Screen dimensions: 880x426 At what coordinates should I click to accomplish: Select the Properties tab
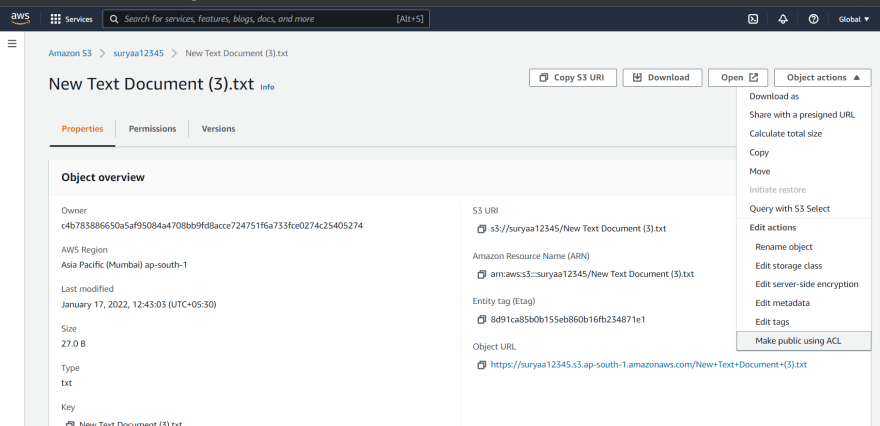(82, 129)
